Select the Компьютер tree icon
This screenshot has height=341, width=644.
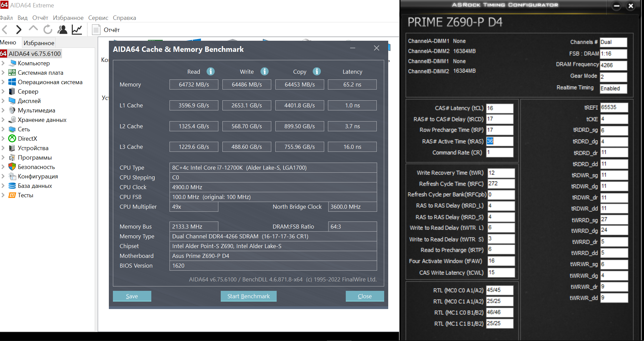point(12,63)
